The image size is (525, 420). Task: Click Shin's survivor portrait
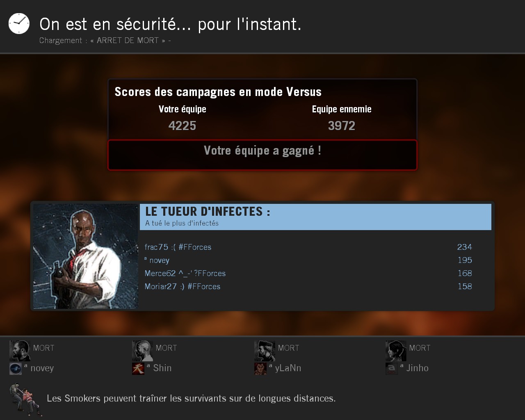pos(142,351)
